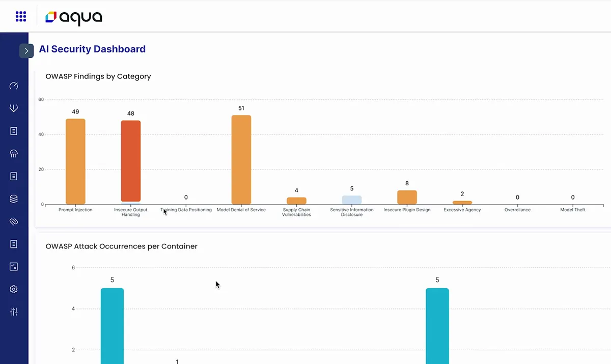Click the "Insecure Plugin Design" axis label

click(x=407, y=210)
